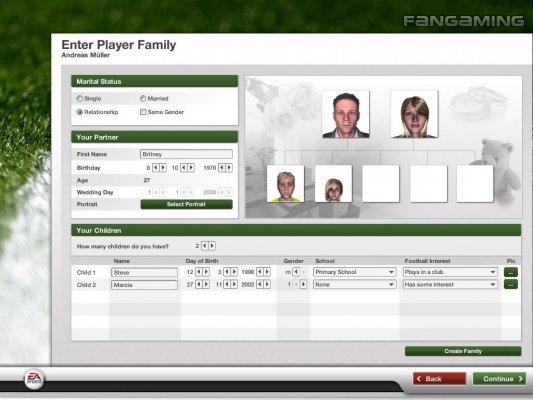The width and height of the screenshot is (533, 400).
Task: Decrease partner birth year with left arrow
Action: [x=222, y=168]
